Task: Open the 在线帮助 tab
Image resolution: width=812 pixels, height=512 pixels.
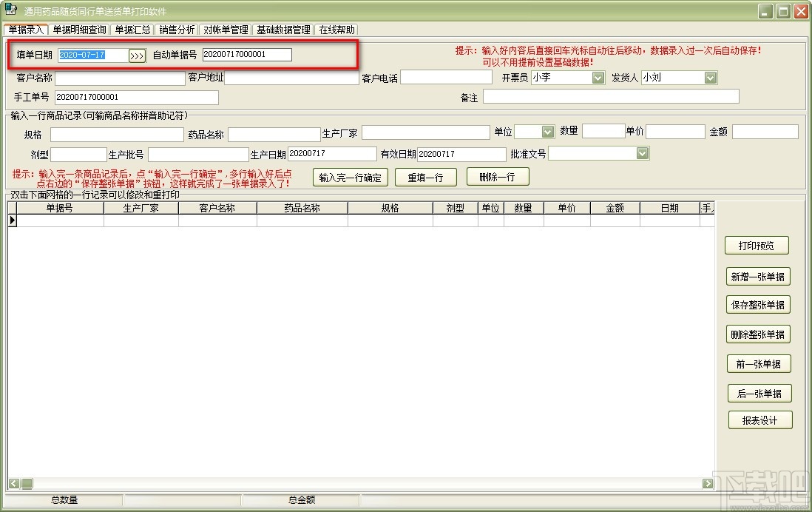Action: point(336,30)
